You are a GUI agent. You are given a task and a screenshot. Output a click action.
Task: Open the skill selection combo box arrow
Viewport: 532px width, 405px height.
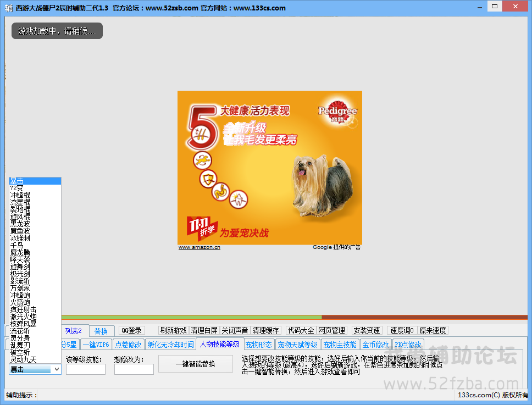click(x=57, y=369)
